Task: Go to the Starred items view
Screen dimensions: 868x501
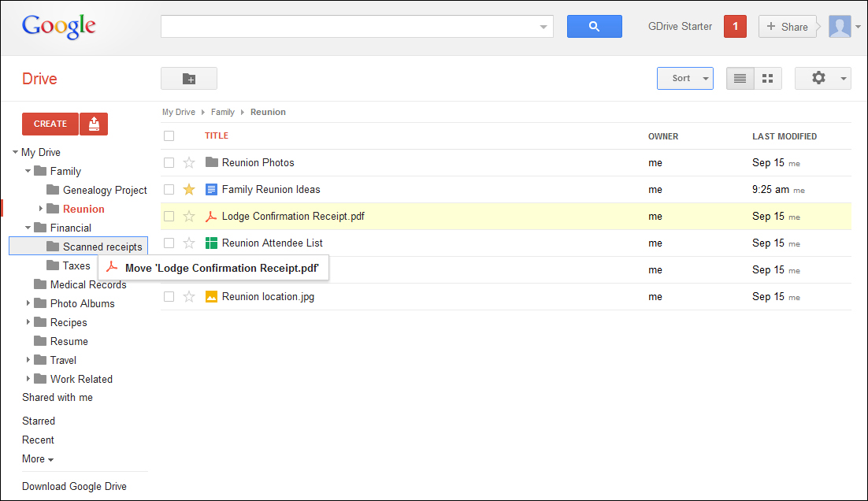Action: point(39,421)
